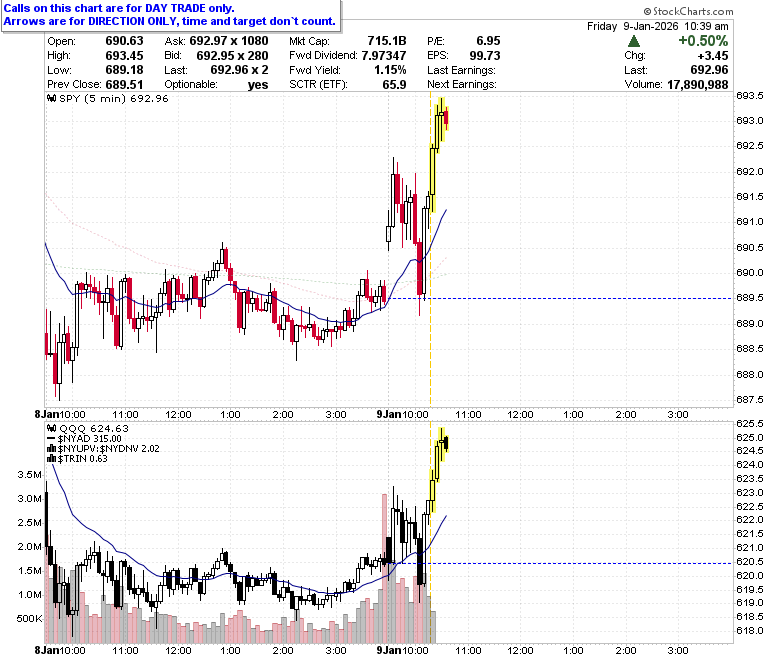The width and height of the screenshot is (780, 659).
Task: Click the StockCharts.com copyright logo
Action: click(x=688, y=11)
